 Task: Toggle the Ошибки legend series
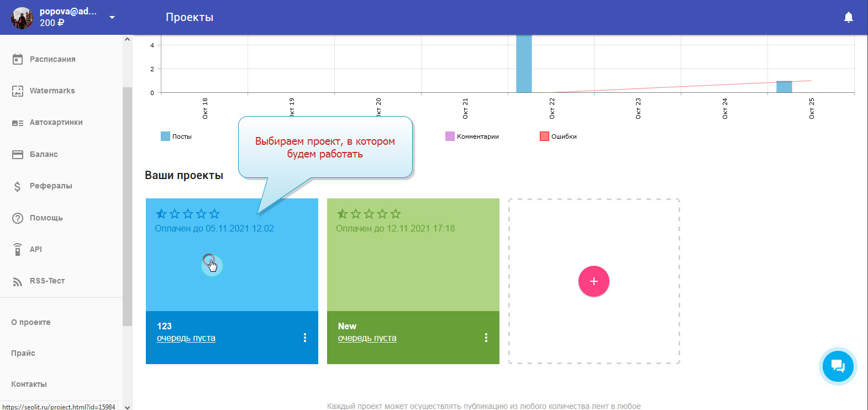(x=544, y=136)
